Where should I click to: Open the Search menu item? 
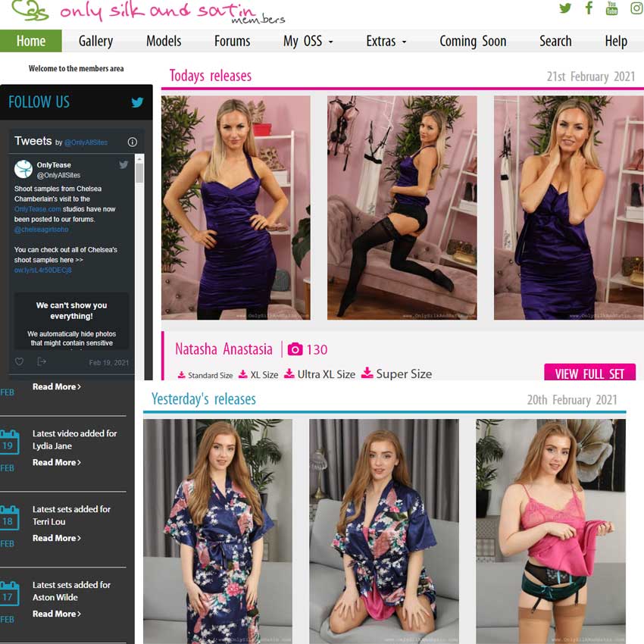tap(555, 41)
